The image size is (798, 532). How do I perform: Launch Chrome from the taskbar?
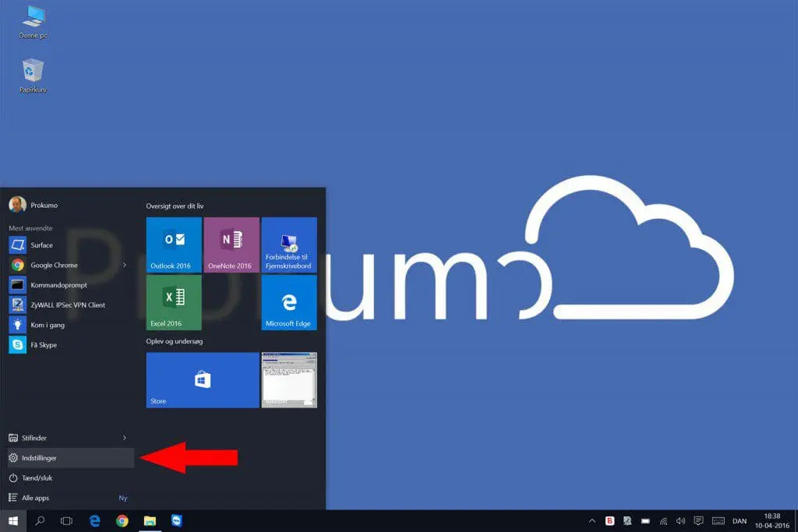pos(122,521)
